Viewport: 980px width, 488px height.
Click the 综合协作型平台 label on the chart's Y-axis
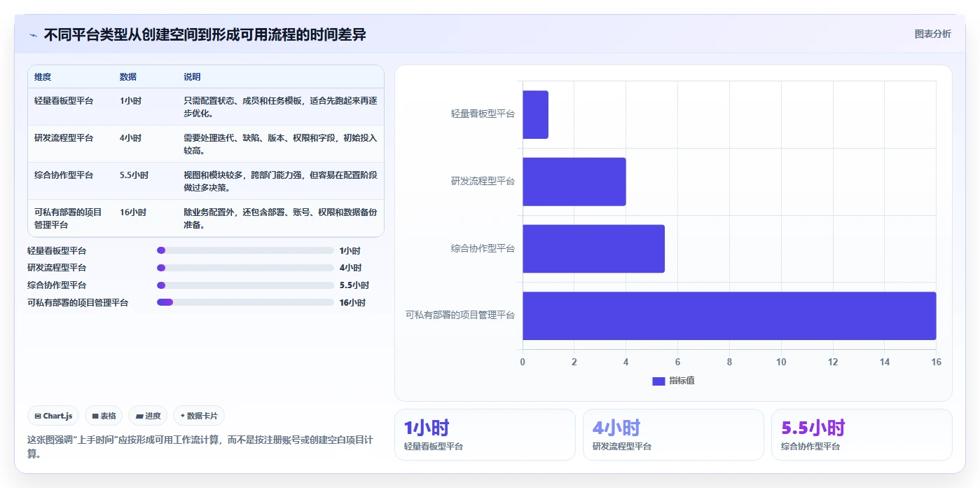(483, 248)
